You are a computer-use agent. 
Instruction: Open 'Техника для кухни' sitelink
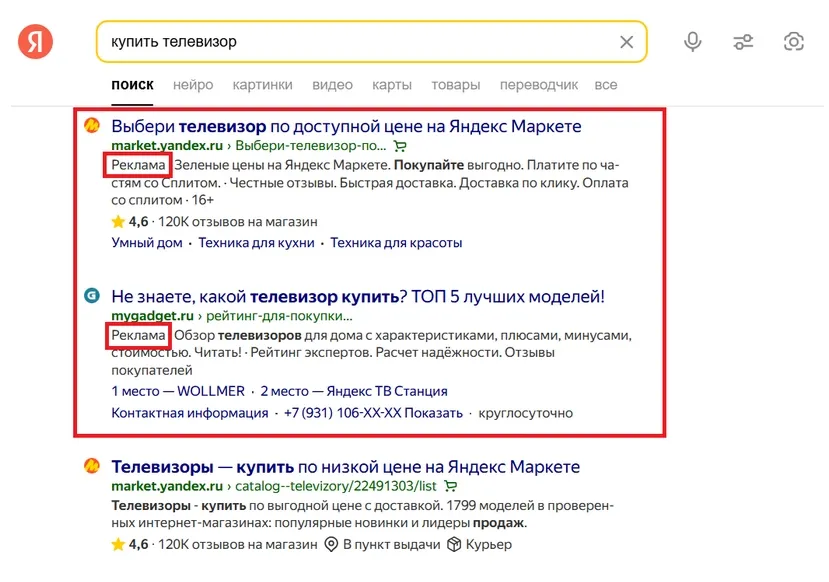(x=256, y=243)
